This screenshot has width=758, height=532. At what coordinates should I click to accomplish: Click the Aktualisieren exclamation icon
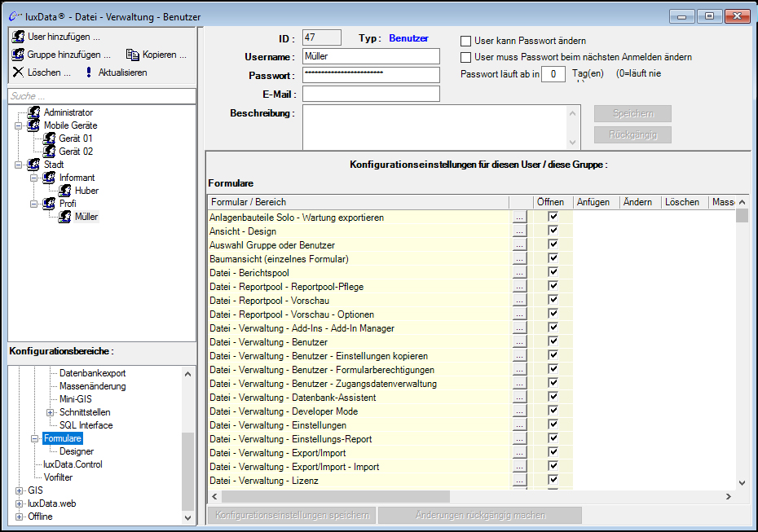[88, 73]
